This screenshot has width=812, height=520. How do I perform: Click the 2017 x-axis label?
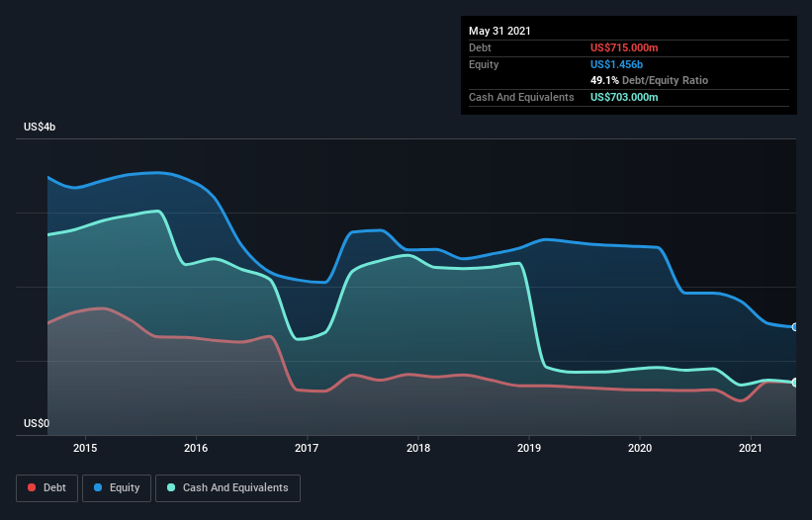(x=307, y=448)
